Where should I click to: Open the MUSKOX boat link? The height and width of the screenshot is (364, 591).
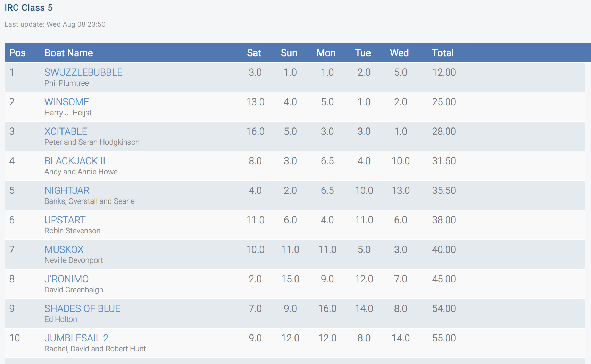64,249
